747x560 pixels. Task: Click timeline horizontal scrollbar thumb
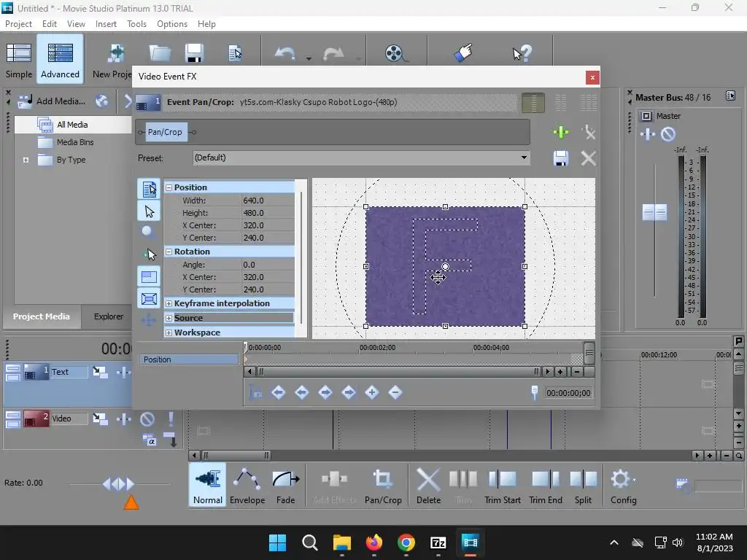(236, 456)
